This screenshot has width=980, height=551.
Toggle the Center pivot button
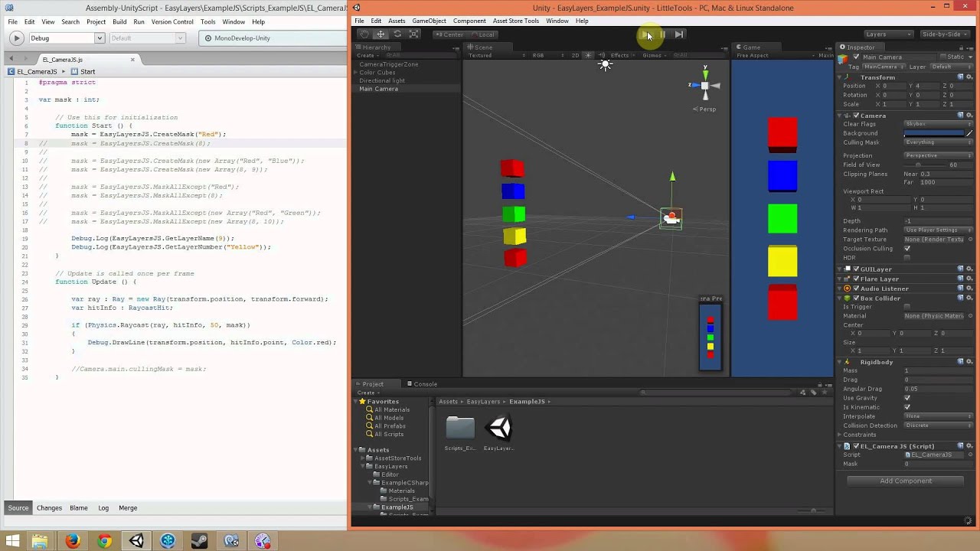pos(449,34)
